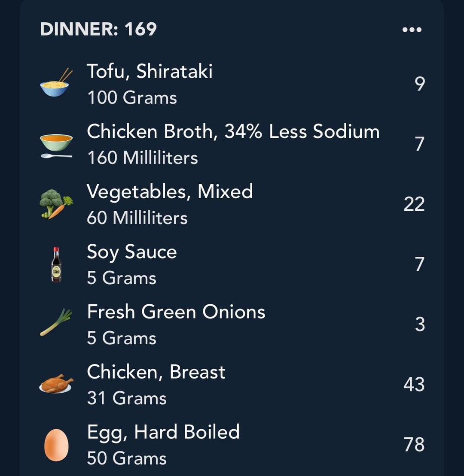Tap the green onion leek icon
Viewport: 464px width, 476px height.
click(x=56, y=322)
